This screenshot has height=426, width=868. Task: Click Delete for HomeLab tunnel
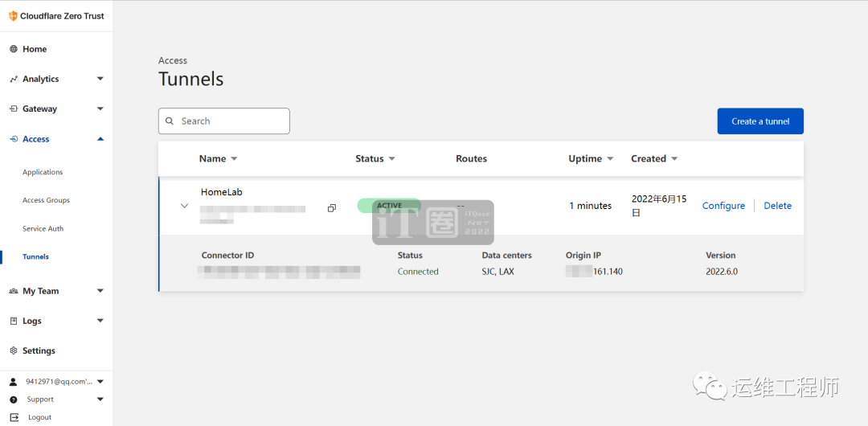tap(778, 206)
